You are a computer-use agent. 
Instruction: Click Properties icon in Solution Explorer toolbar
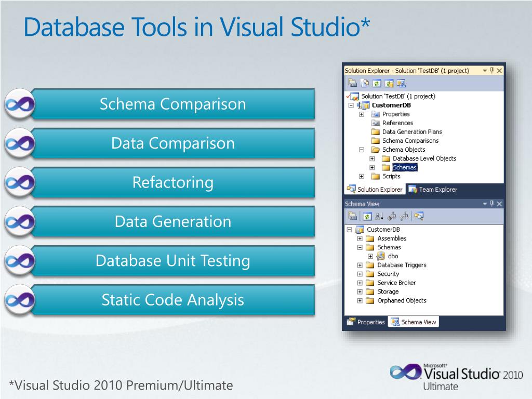point(353,83)
